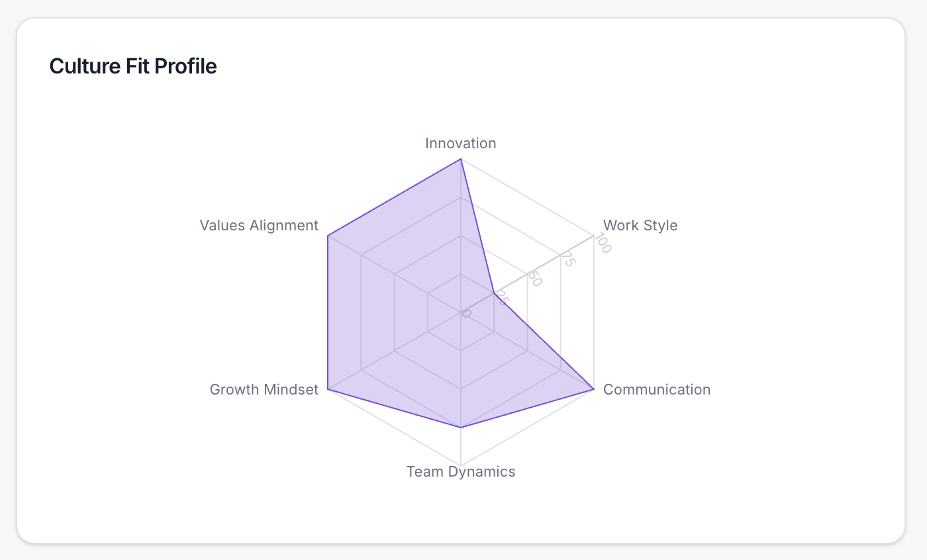Click the Values Alignment axis label
Viewport: 927px width, 560px height.
click(259, 225)
